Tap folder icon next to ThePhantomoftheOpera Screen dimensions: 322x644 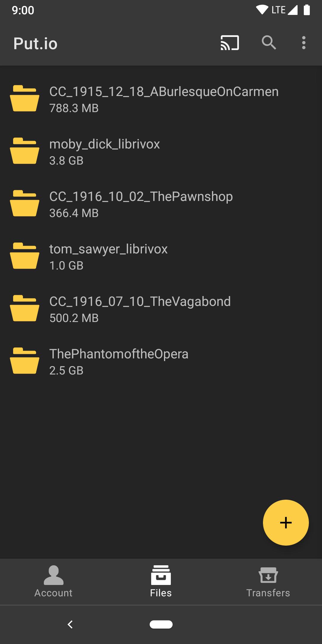point(24,361)
